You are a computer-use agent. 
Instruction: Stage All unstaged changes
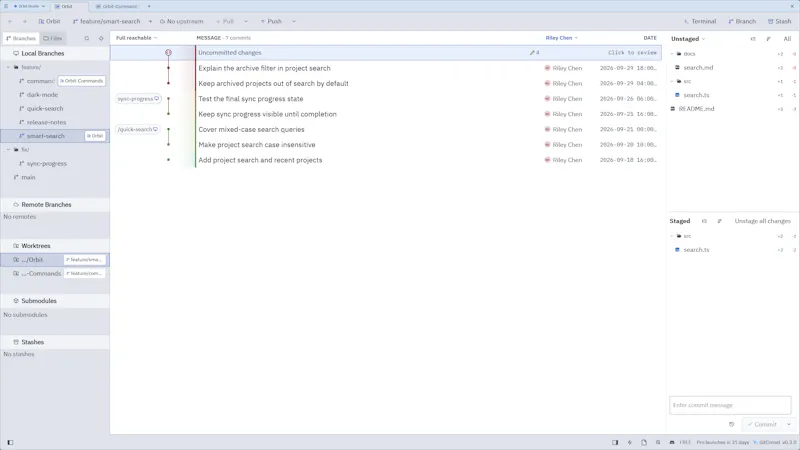click(787, 39)
